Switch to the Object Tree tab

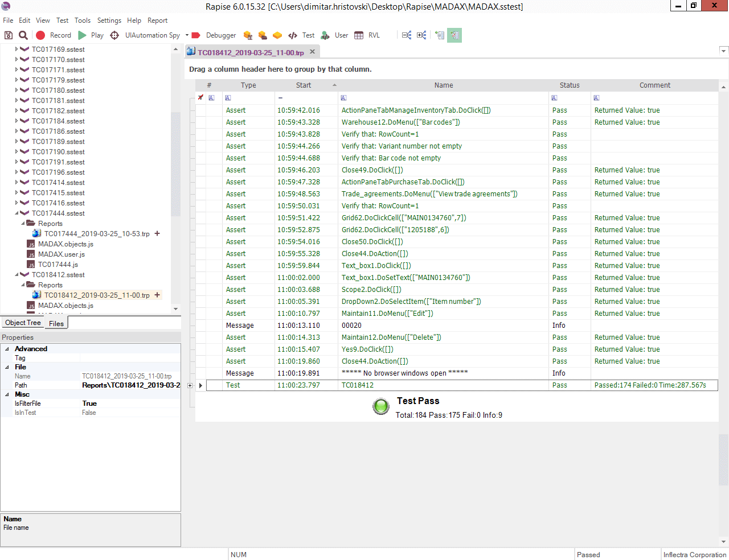point(23,323)
